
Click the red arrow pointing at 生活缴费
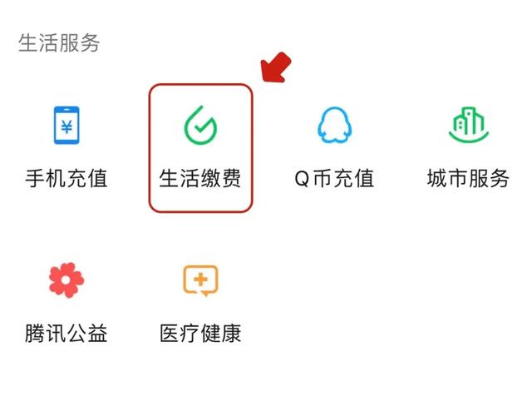click(276, 67)
